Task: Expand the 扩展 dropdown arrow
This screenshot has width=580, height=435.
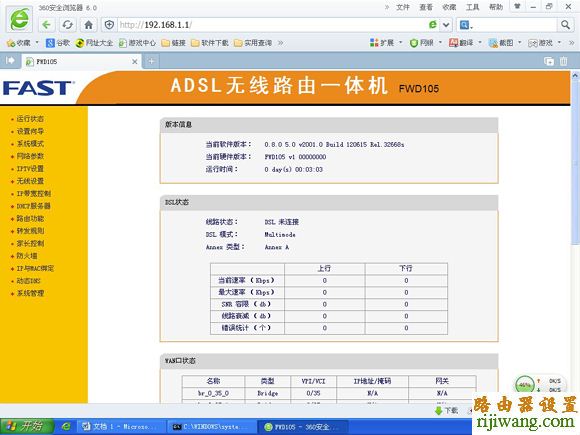Action: point(401,43)
